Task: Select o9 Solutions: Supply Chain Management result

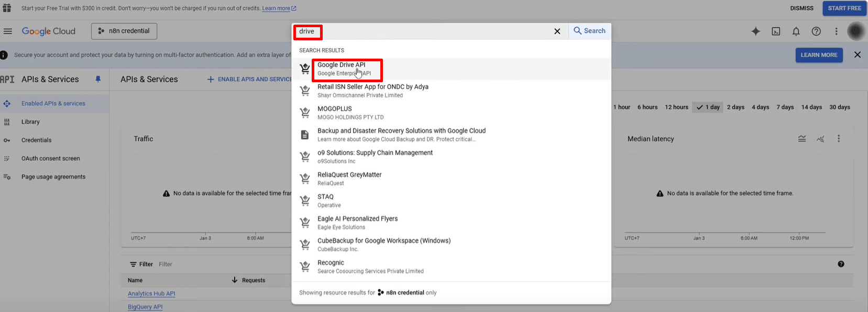Action: 451,157
